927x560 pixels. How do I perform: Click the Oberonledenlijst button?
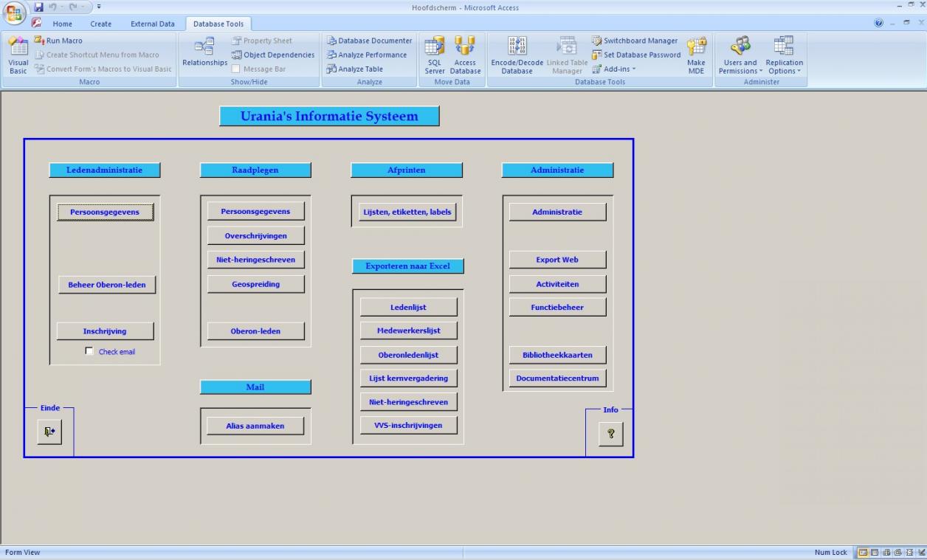tap(408, 355)
